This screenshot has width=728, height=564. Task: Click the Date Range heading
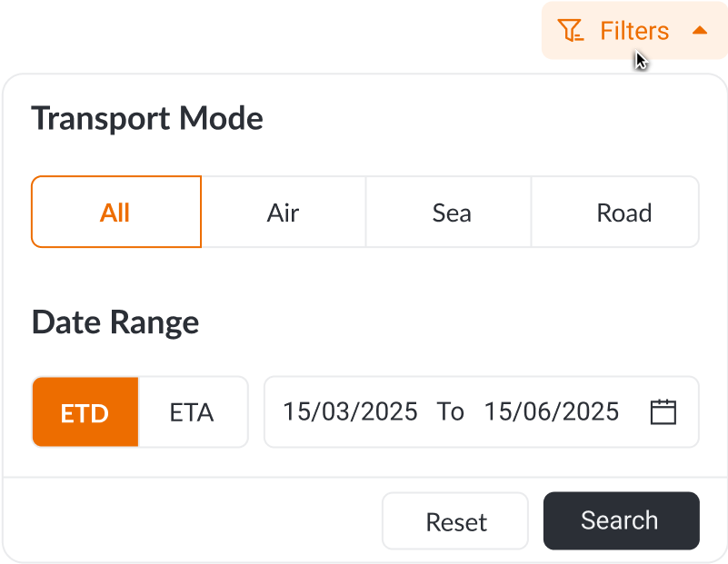115,322
